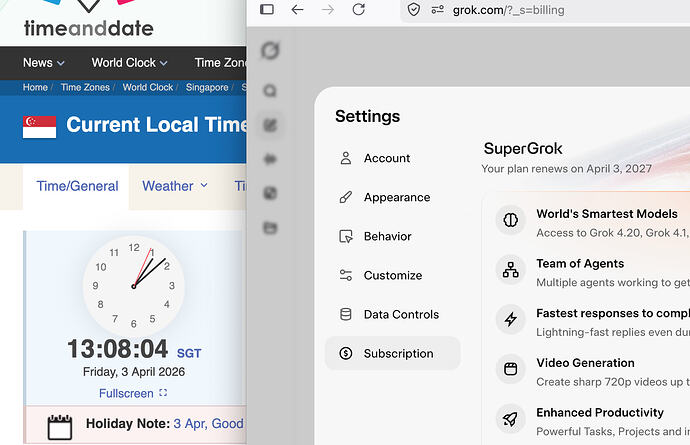The height and width of the screenshot is (445, 690).
Task: Click the analog clock face
Action: (x=133, y=287)
